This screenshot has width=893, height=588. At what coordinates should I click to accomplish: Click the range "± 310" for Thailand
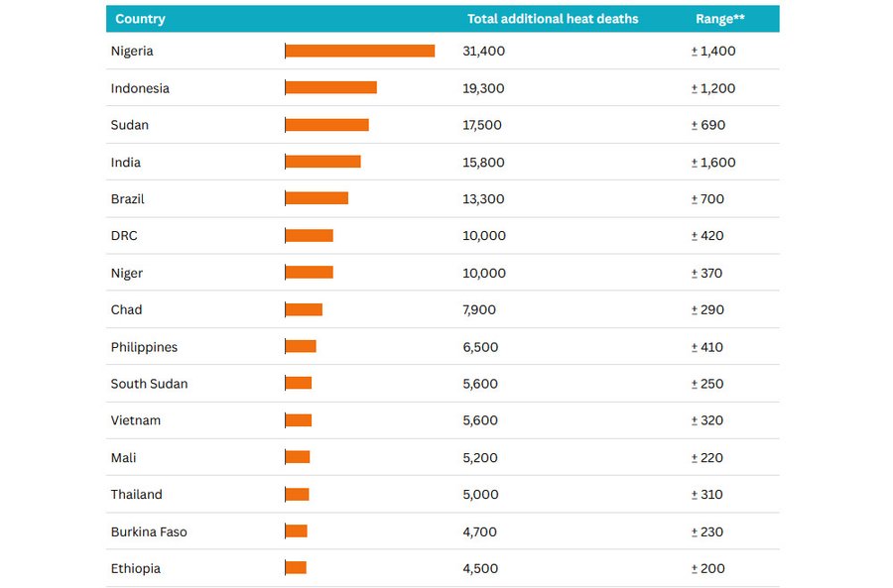pyautogui.click(x=706, y=494)
